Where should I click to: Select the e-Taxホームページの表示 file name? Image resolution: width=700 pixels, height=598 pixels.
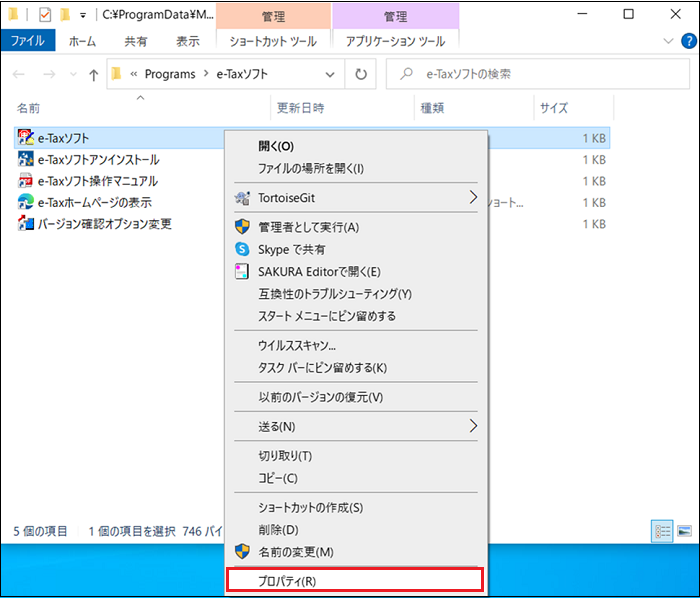[95, 203]
